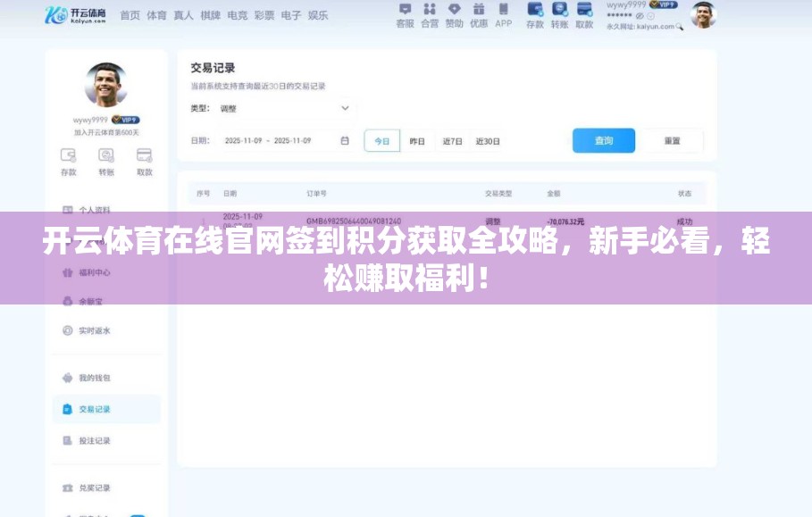Click the 查询 query button
Image resolution: width=812 pixels, height=517 pixels.
pyautogui.click(x=604, y=140)
